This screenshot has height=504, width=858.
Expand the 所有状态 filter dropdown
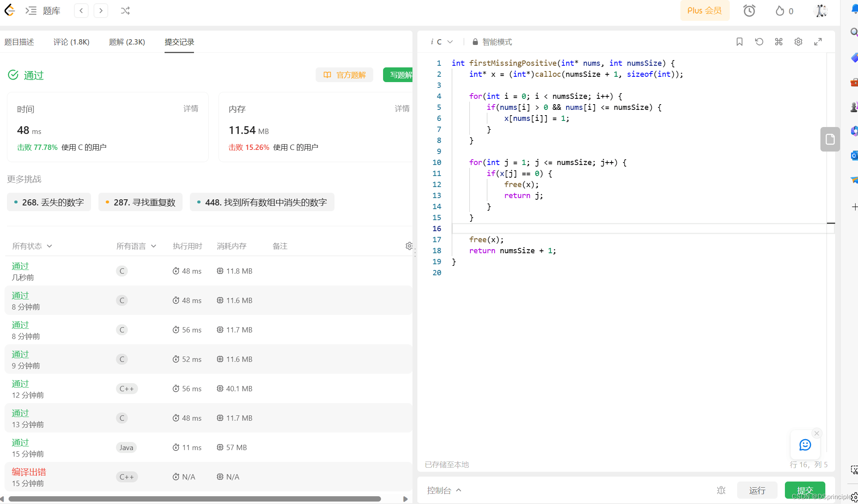pyautogui.click(x=32, y=246)
